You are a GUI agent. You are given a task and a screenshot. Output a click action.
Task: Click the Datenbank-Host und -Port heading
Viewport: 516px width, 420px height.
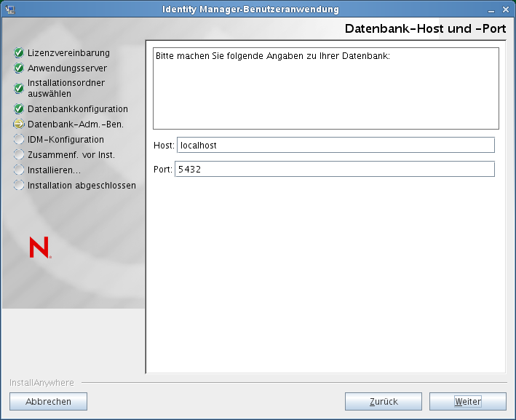pos(425,29)
